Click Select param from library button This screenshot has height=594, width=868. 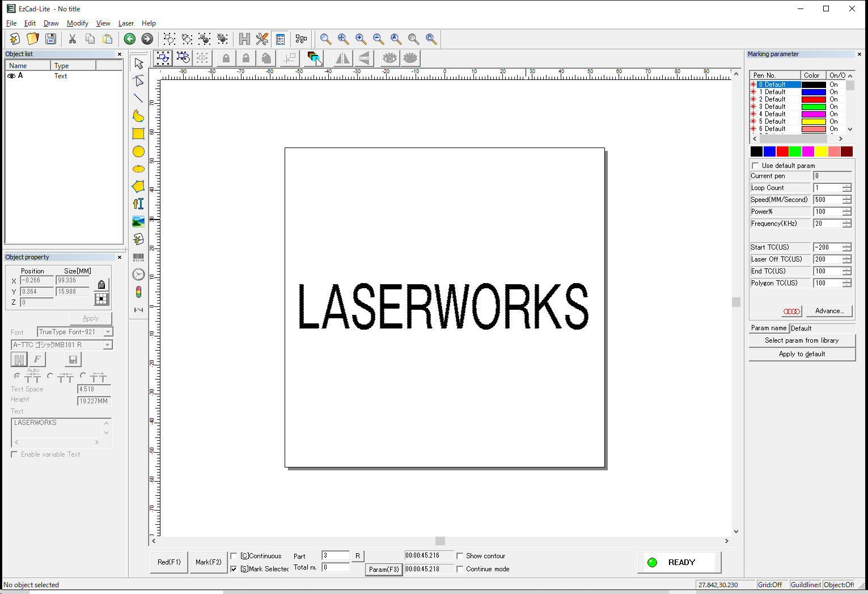(801, 340)
